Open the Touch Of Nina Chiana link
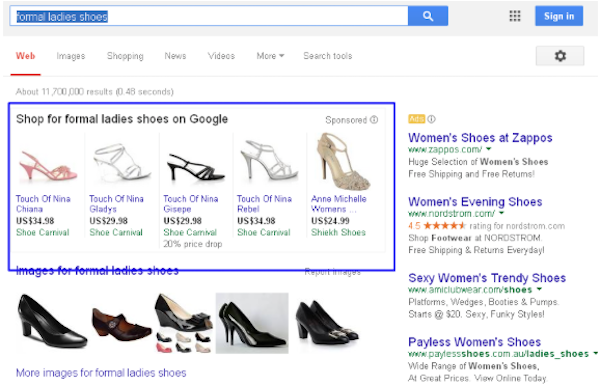600x386 pixels. [x=43, y=204]
